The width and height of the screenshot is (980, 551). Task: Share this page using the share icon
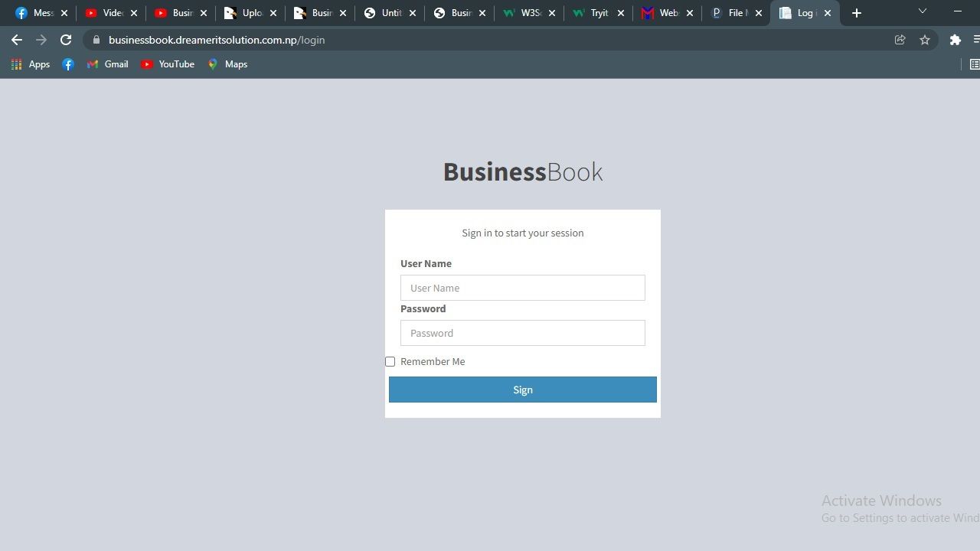click(900, 40)
